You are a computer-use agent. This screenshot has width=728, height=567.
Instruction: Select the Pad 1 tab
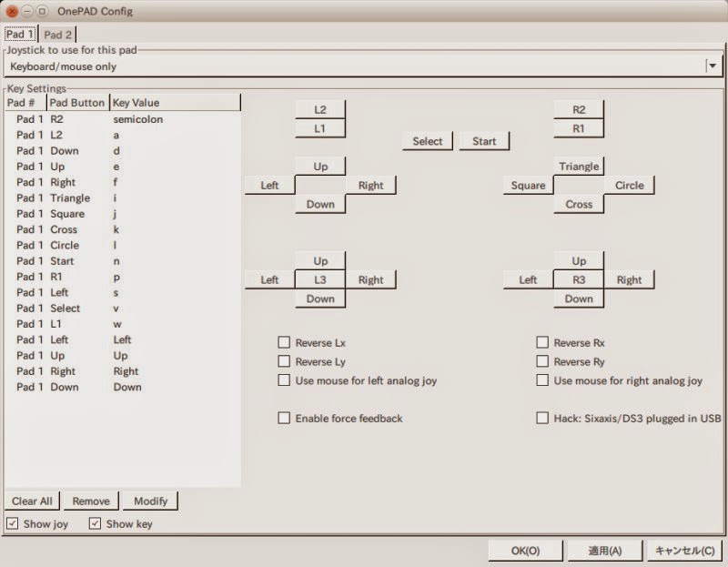[20, 34]
